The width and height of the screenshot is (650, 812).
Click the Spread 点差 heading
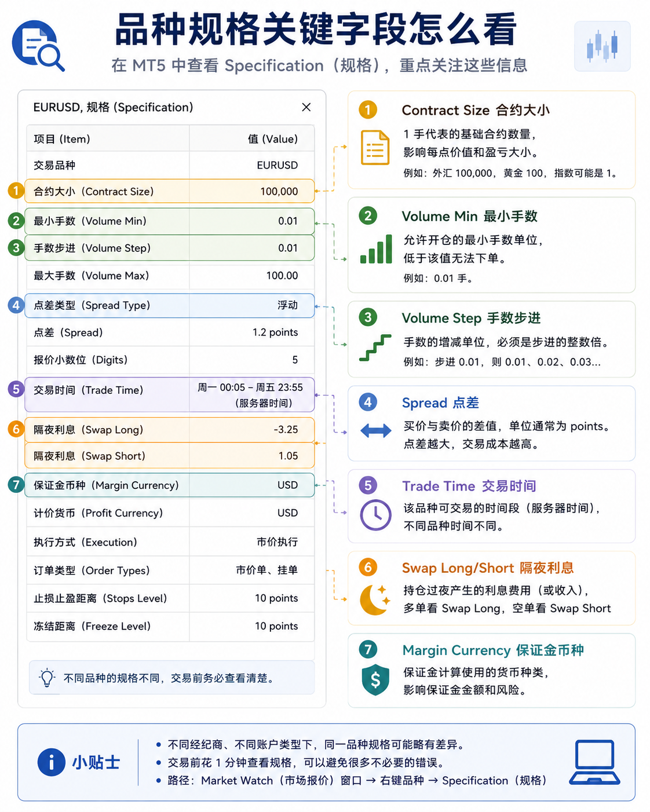point(440,403)
